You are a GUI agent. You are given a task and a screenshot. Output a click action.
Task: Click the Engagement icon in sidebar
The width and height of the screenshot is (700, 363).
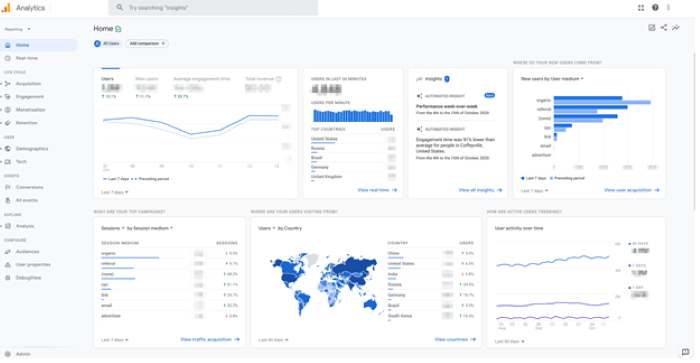tap(8, 96)
